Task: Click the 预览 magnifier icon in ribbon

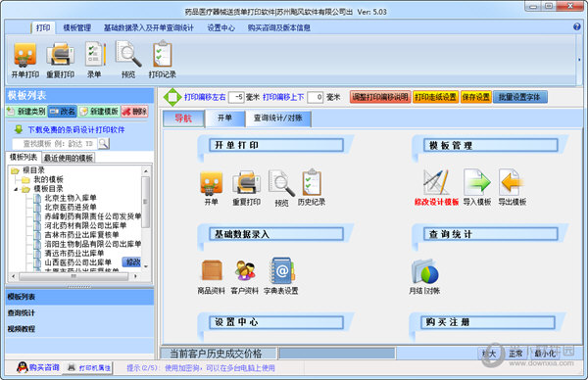Action: pos(128,60)
